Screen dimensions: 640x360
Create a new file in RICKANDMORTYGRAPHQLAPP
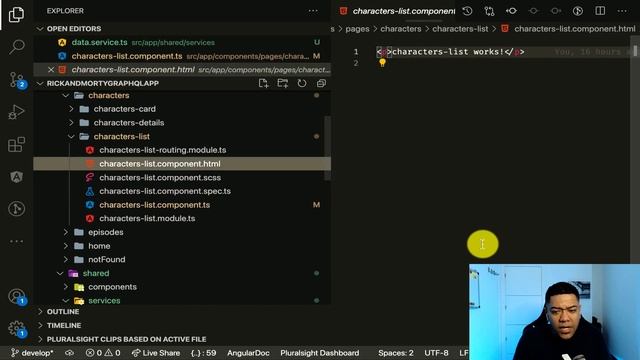[263, 83]
